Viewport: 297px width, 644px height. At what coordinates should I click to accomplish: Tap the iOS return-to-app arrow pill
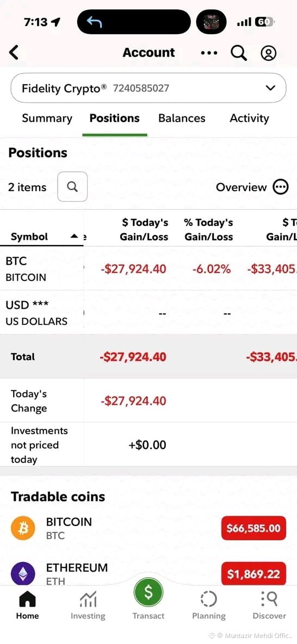[134, 22]
